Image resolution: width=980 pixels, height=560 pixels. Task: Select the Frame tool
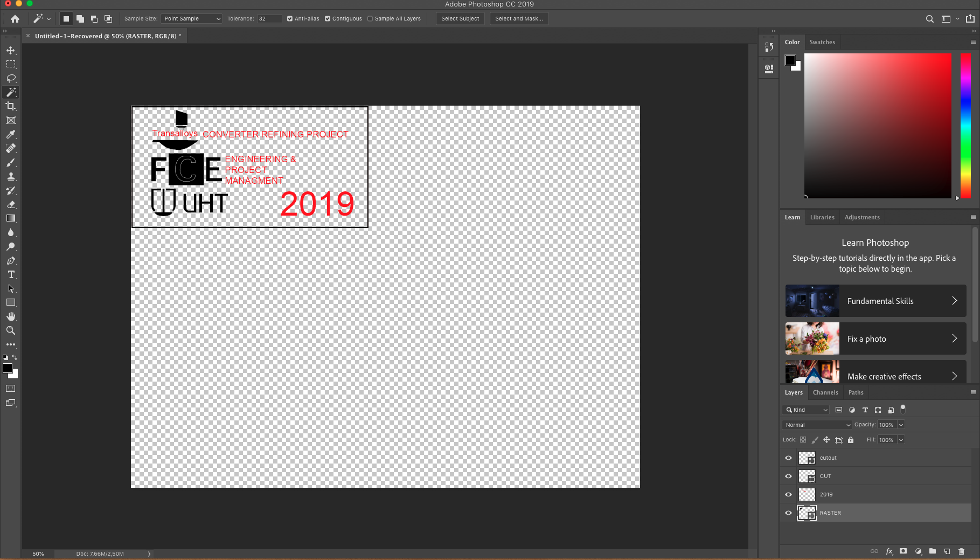pyautogui.click(x=11, y=120)
